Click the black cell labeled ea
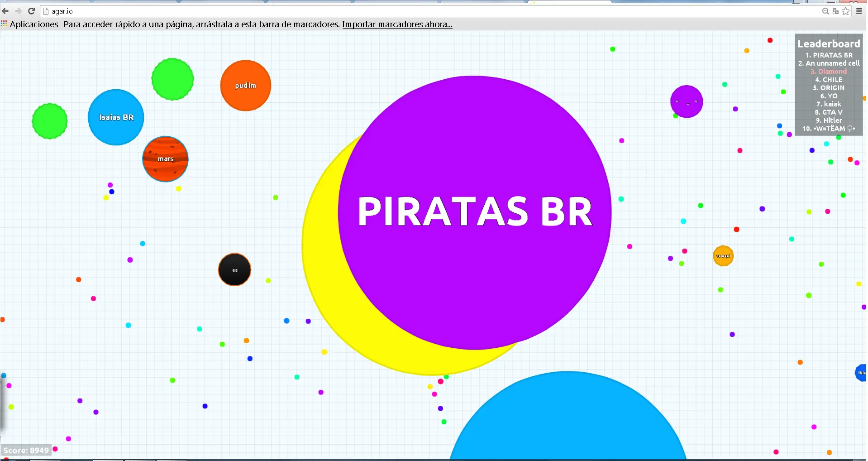This screenshot has height=461, width=868. pos(234,269)
